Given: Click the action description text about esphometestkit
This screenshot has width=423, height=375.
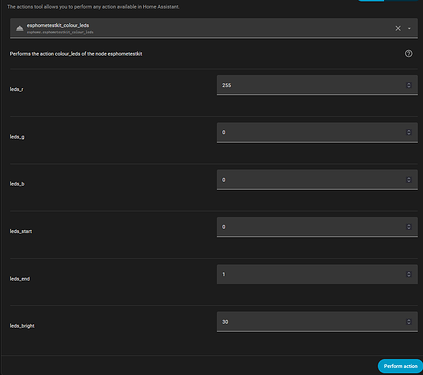Looking at the screenshot, I should click(x=76, y=54).
